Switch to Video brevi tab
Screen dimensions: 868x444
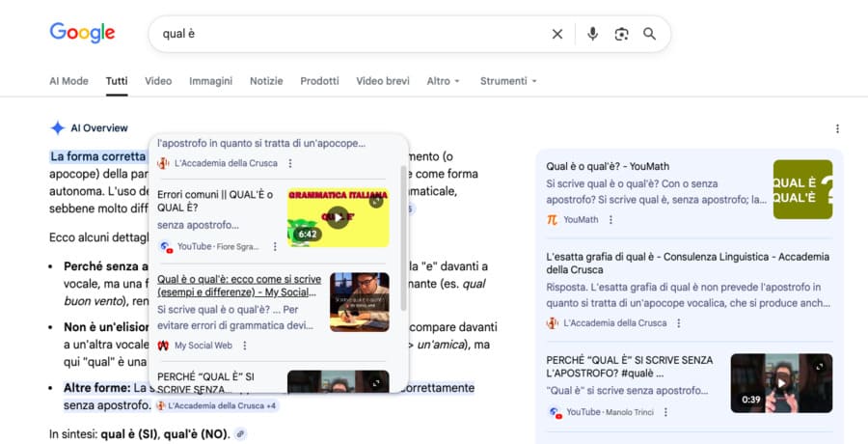[383, 81]
